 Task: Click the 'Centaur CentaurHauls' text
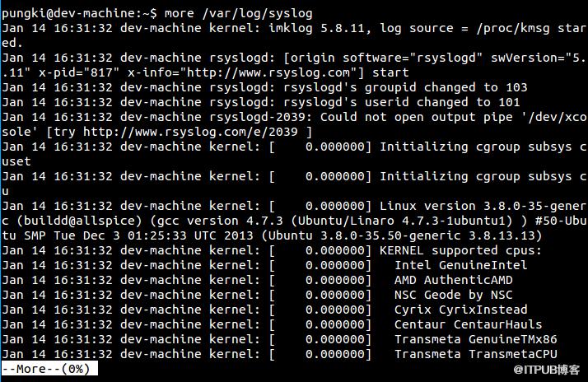point(468,324)
